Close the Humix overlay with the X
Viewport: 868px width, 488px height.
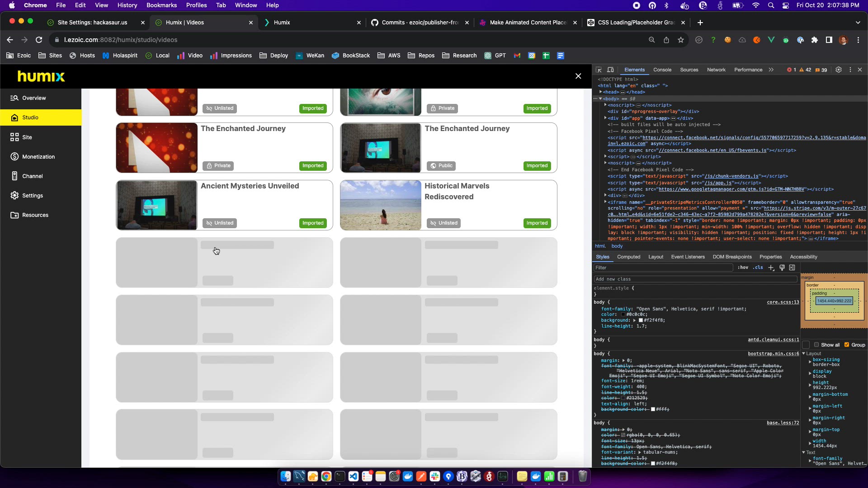(x=578, y=76)
